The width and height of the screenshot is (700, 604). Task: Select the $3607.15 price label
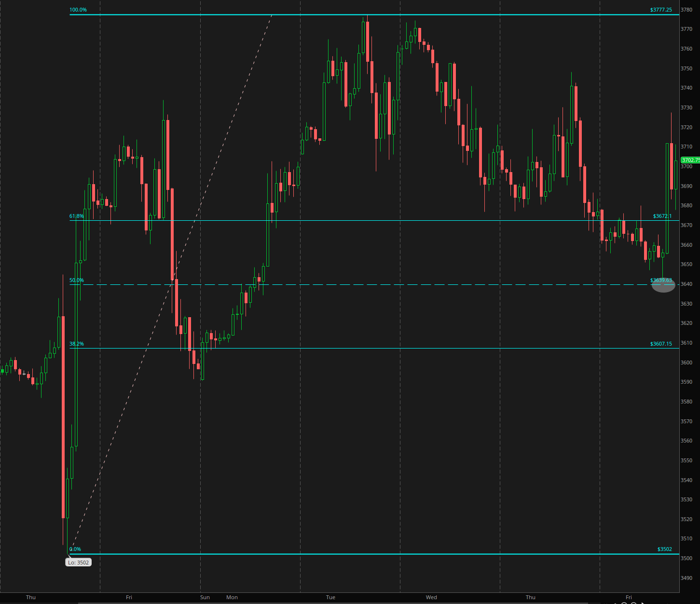click(661, 344)
